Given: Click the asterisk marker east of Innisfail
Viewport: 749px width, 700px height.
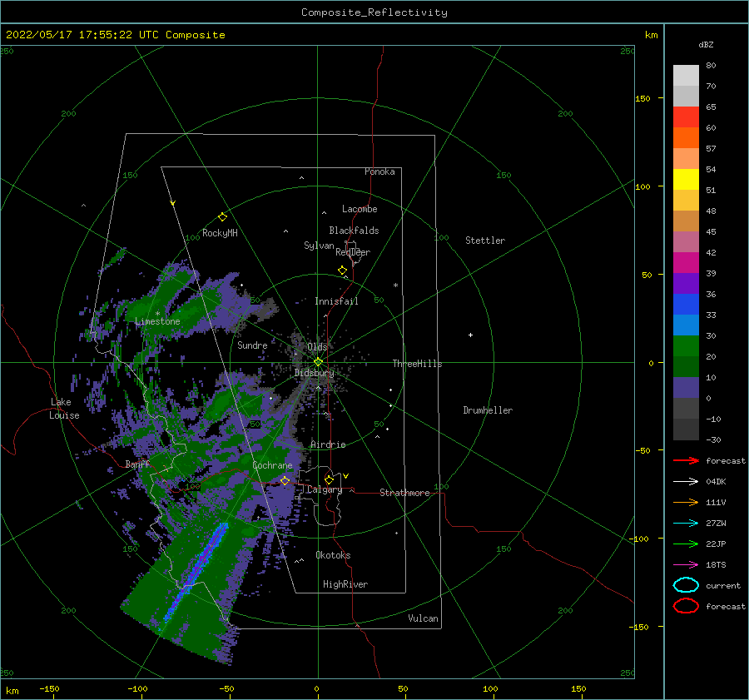Looking at the screenshot, I should pos(395,285).
